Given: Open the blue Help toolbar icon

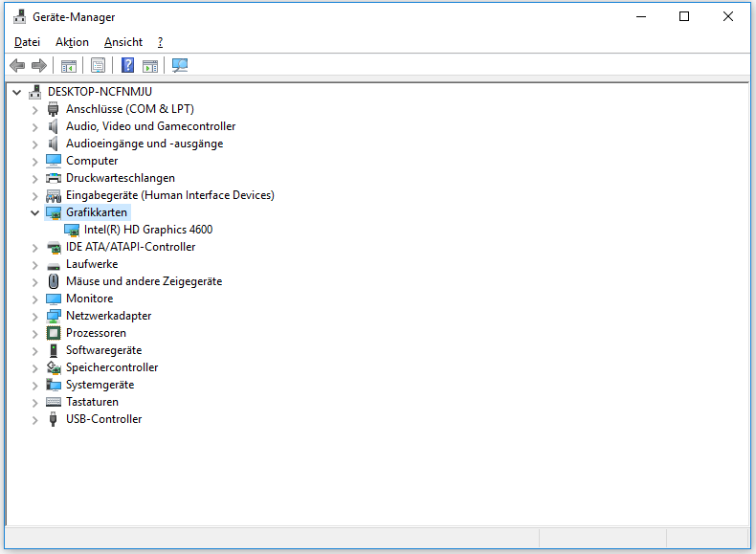Looking at the screenshot, I should tap(127, 65).
